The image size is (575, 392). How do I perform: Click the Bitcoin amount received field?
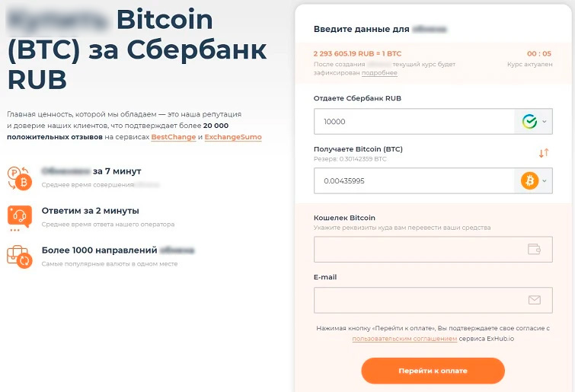415,180
